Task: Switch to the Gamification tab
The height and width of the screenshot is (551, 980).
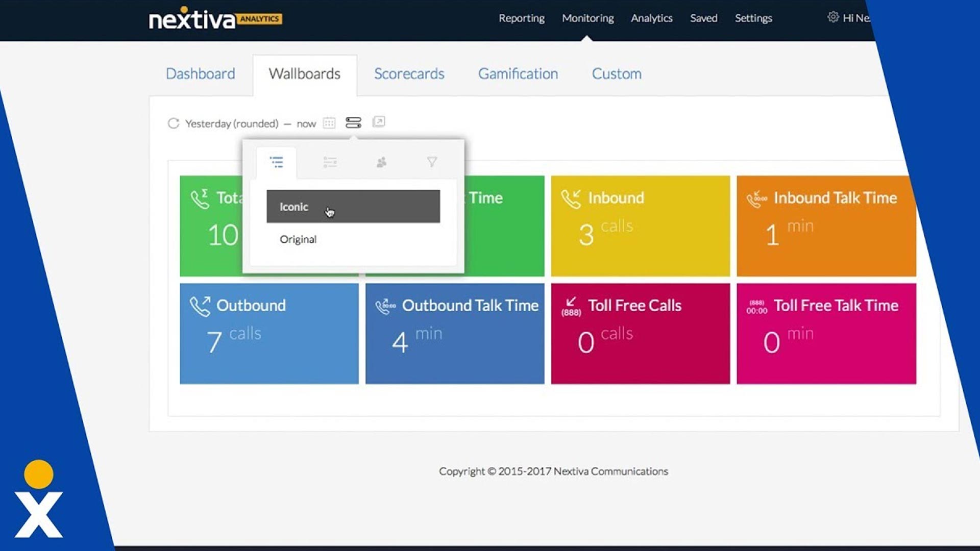Action: [518, 74]
